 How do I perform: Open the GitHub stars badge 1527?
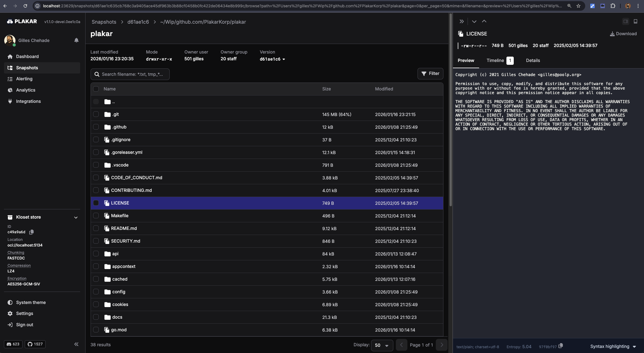(35, 344)
